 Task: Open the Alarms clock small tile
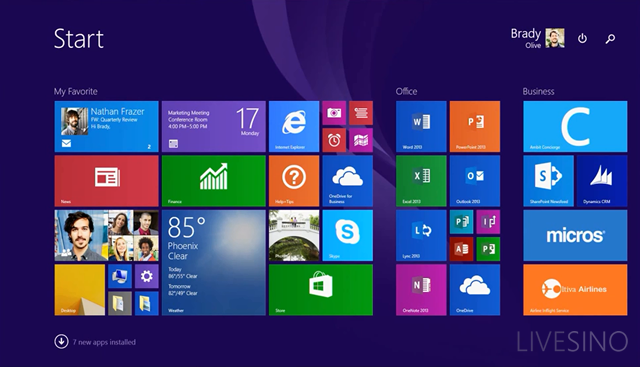click(x=334, y=140)
